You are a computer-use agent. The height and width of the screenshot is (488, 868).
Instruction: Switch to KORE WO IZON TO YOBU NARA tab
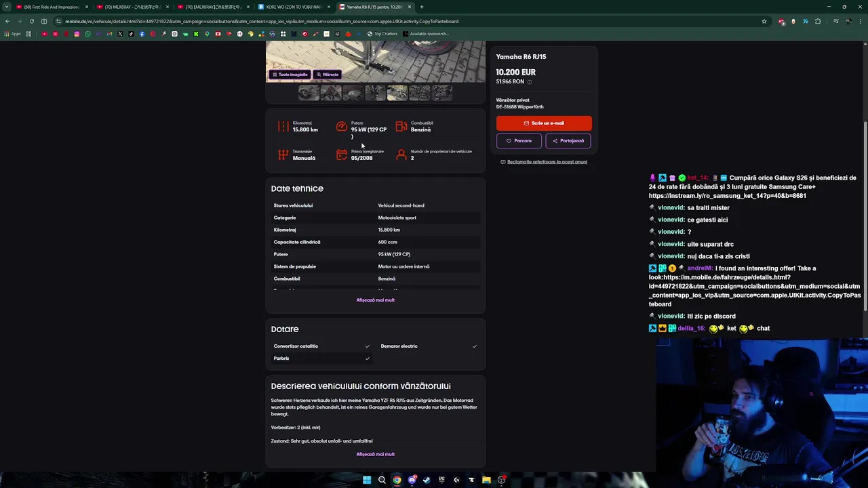294,7
